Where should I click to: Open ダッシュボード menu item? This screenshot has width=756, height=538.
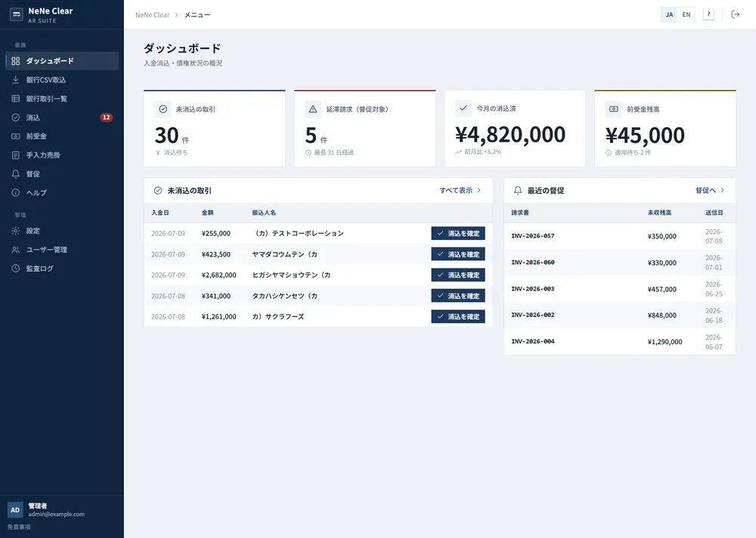pos(62,61)
